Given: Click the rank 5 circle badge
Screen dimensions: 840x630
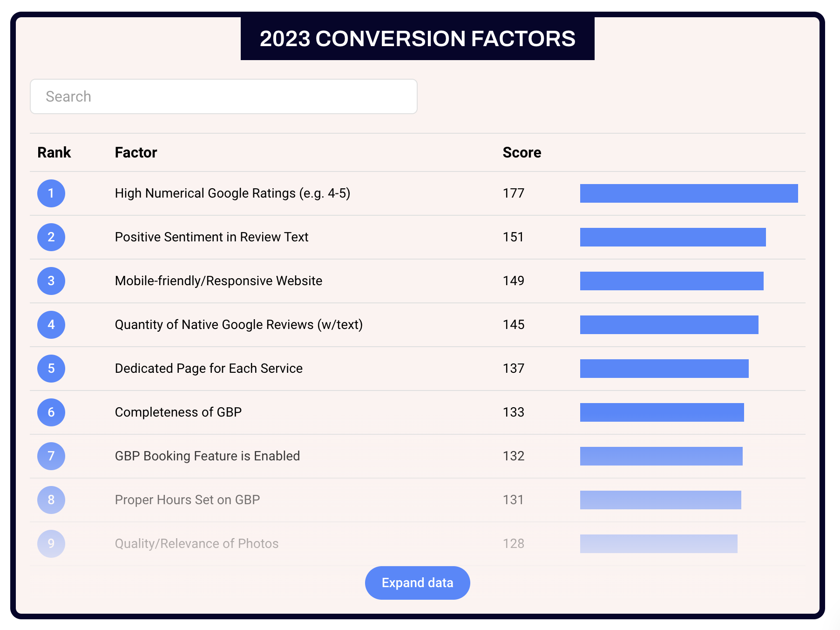Looking at the screenshot, I should pyautogui.click(x=51, y=369).
